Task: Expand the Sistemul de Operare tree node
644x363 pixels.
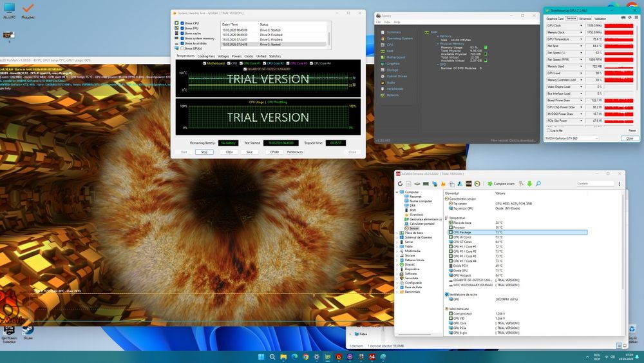Action: 397,237
